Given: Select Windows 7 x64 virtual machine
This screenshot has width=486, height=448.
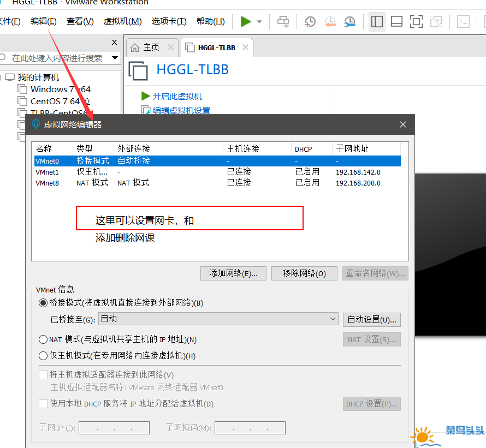Looking at the screenshot, I should click(61, 89).
